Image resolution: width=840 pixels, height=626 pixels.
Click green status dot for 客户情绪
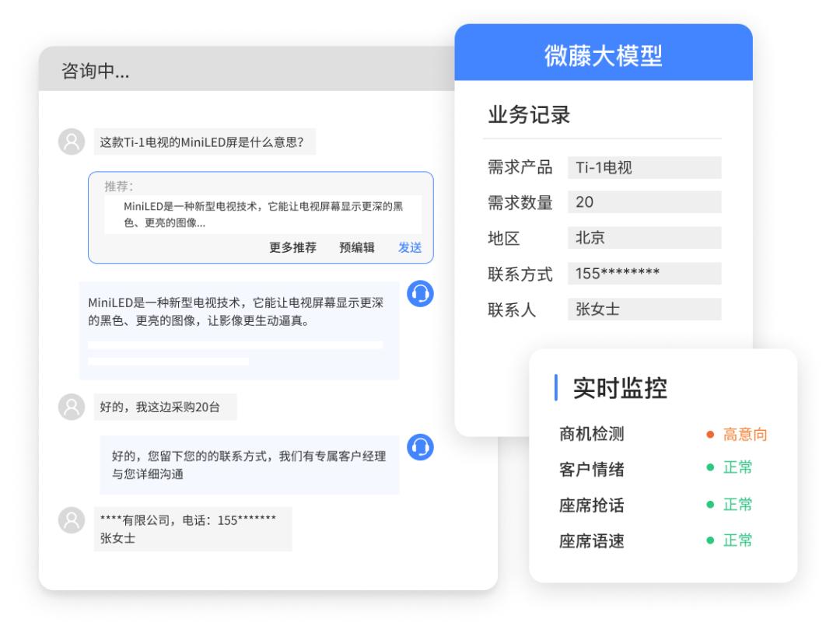coord(709,469)
